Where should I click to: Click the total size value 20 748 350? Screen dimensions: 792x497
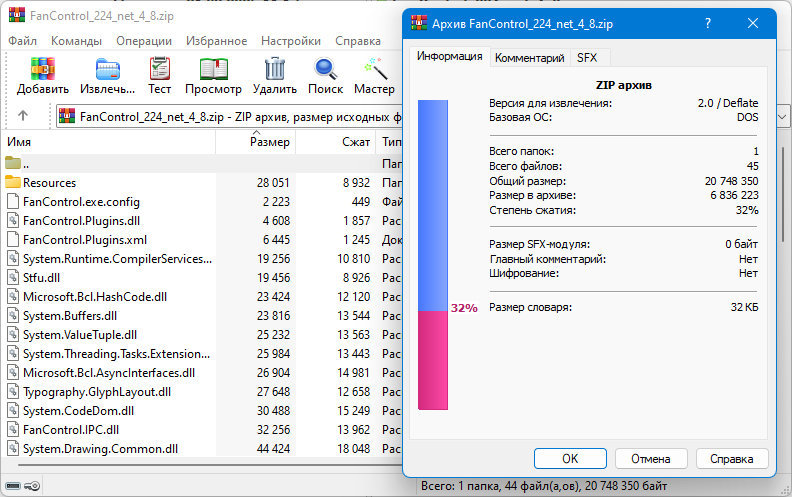tap(731, 181)
